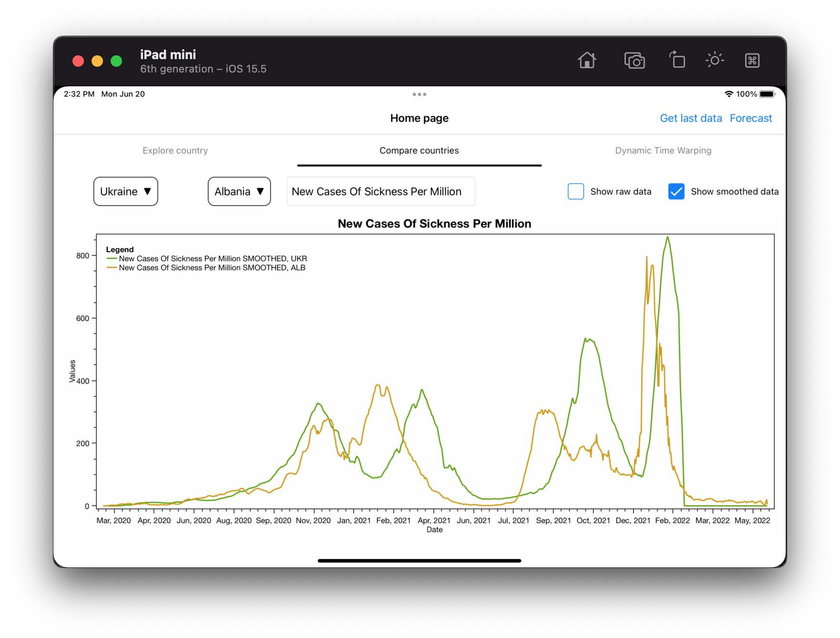Click the 100% battery percentage text
Image resolution: width=840 pixels, height=638 pixels.
pyautogui.click(x=747, y=94)
